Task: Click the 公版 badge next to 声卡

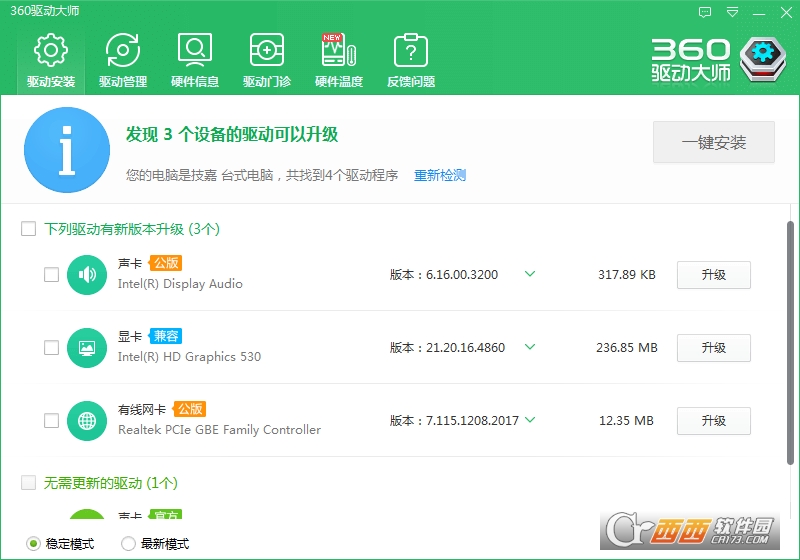Action: pos(166,263)
